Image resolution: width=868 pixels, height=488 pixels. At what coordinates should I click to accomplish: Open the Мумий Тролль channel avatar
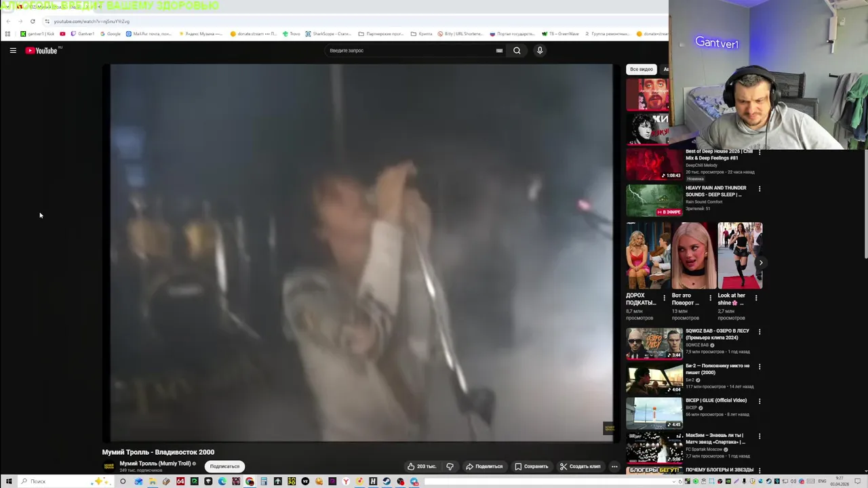coord(108,466)
